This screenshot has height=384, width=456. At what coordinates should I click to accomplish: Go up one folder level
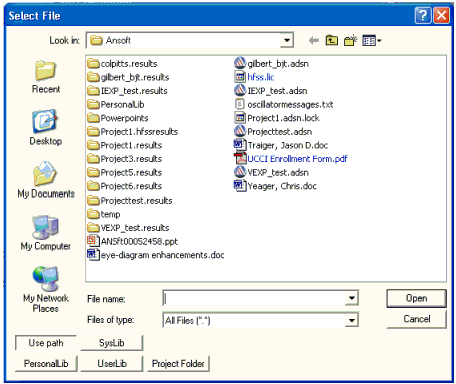click(x=332, y=40)
